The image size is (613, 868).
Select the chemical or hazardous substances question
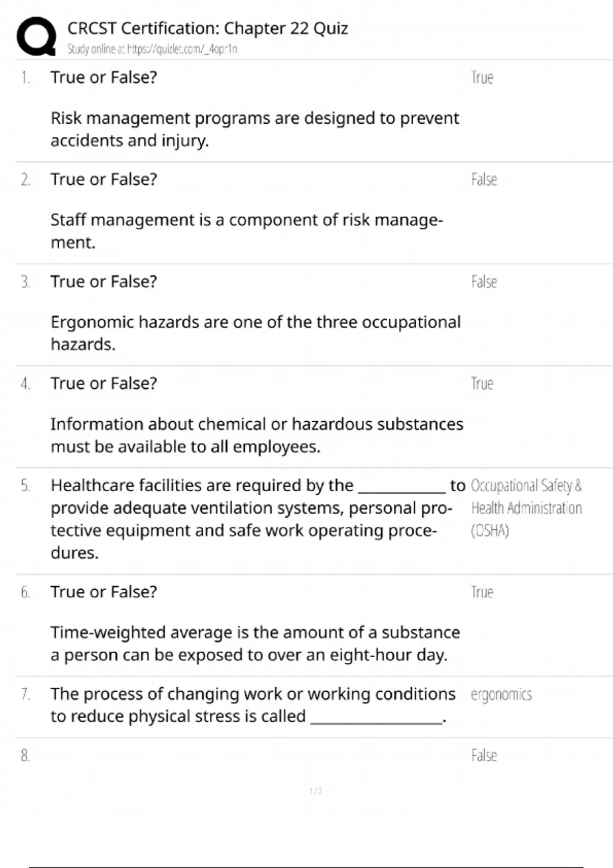pos(256,435)
